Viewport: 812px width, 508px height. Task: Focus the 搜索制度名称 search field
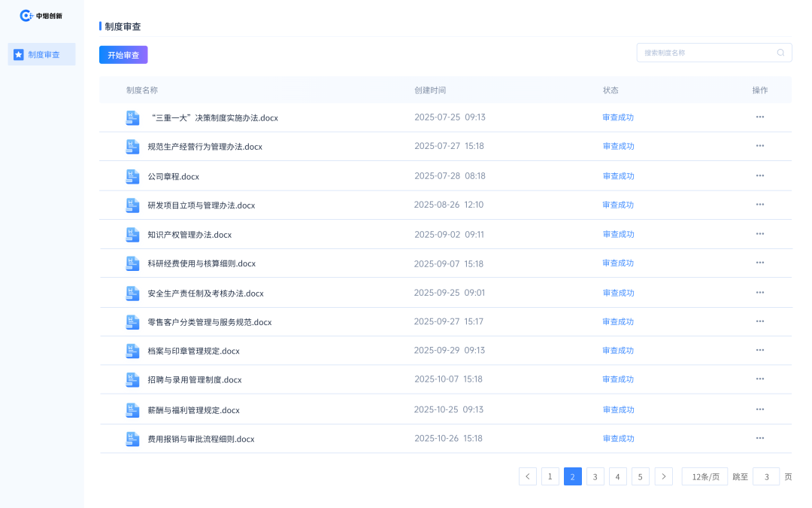pyautogui.click(x=714, y=53)
